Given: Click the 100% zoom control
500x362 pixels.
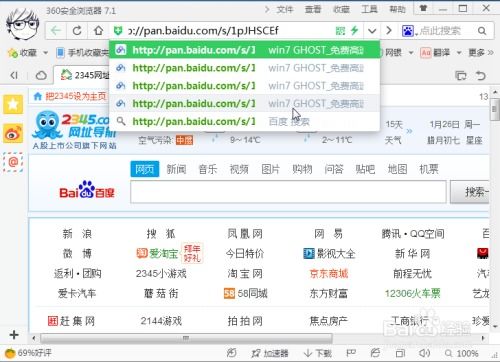Looking at the screenshot, I should [462, 353].
